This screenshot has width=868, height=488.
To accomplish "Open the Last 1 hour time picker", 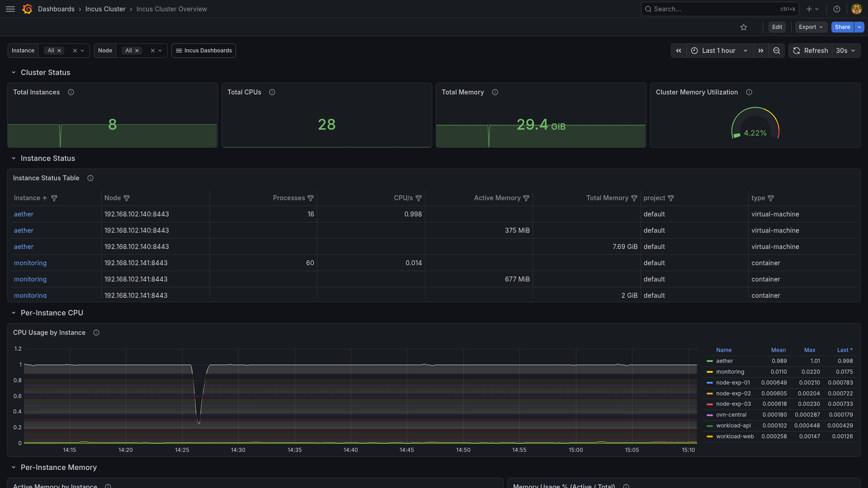I will pos(720,51).
